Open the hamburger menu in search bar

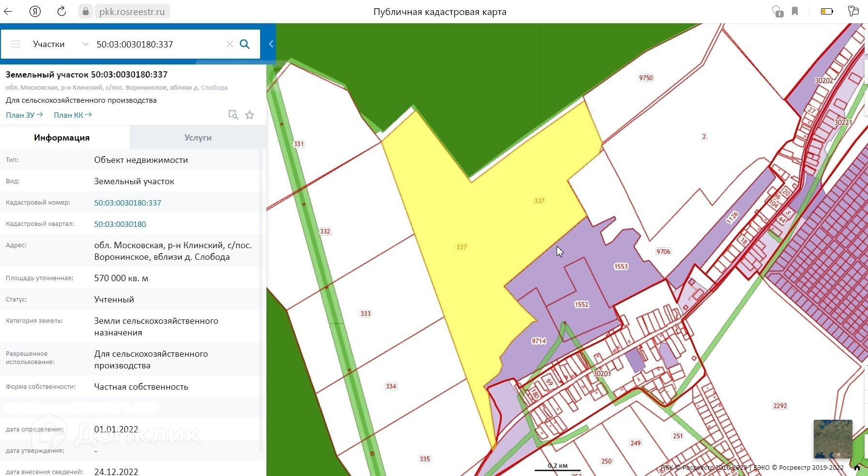15,44
